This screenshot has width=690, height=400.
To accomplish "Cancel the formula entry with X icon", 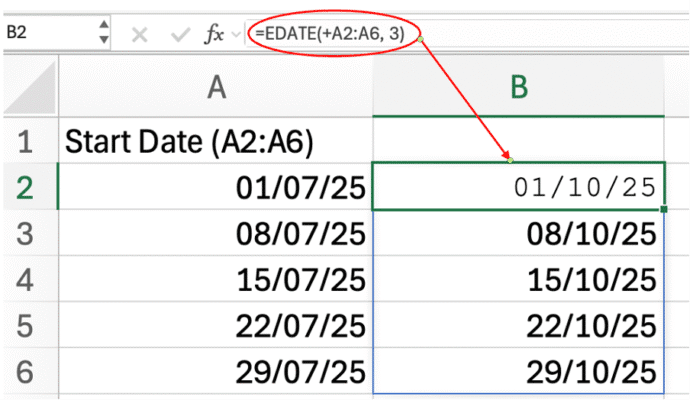I will pyautogui.click(x=140, y=34).
